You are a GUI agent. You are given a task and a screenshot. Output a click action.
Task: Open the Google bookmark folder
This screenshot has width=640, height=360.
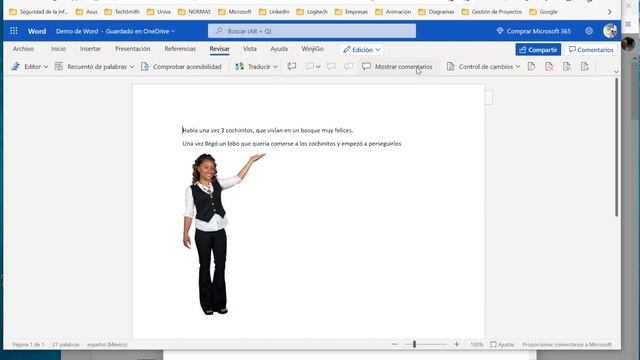(543, 12)
